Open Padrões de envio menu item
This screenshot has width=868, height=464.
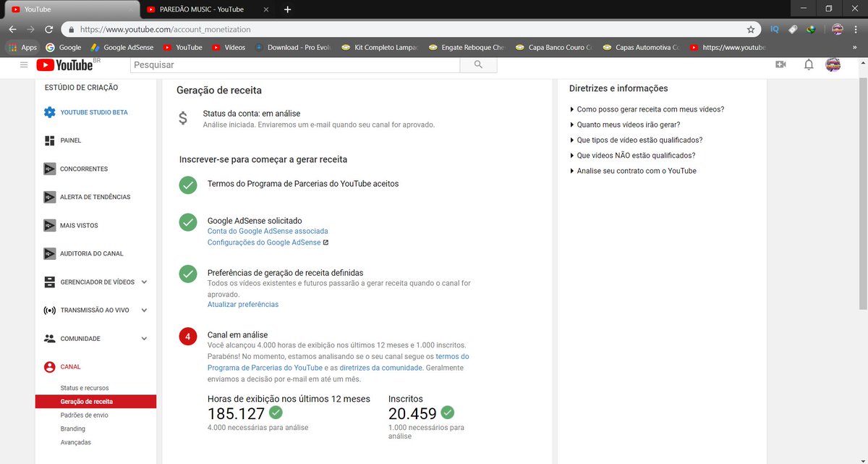coord(85,415)
